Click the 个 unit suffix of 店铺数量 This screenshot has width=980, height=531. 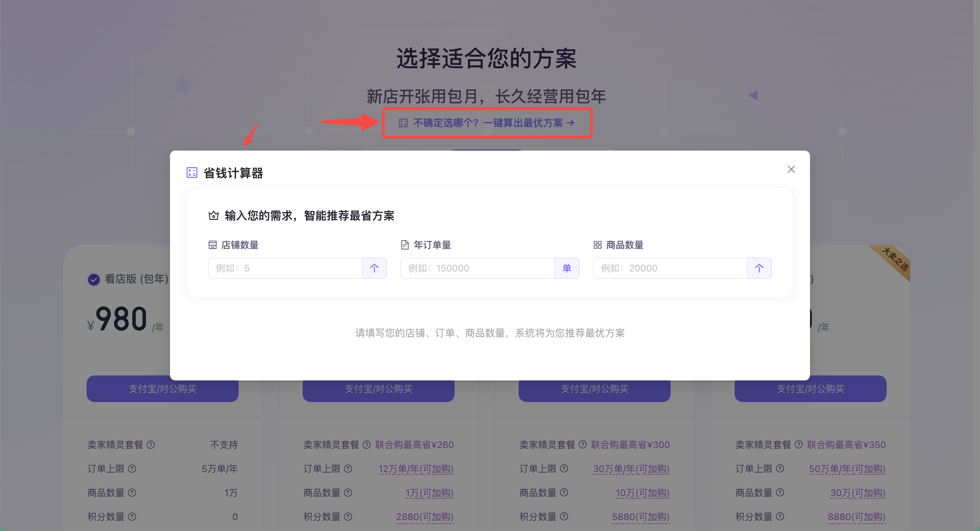pyautogui.click(x=374, y=268)
